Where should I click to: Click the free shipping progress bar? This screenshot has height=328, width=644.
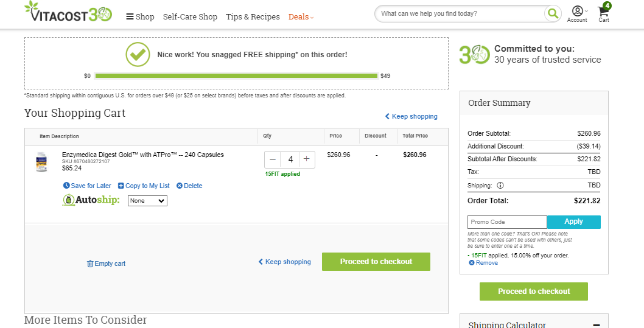click(236, 75)
